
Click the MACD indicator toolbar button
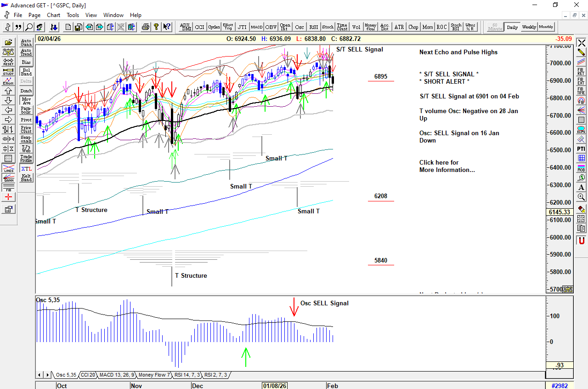tap(256, 27)
